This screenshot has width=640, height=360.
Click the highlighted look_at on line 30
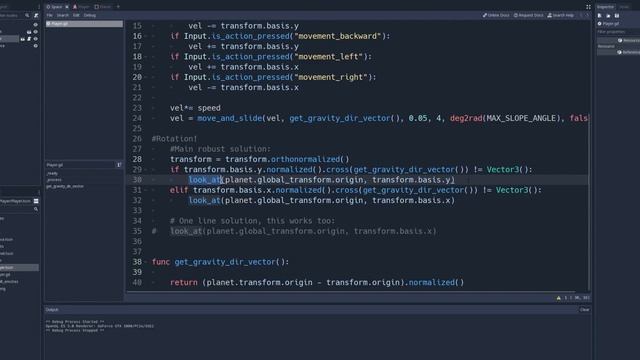tap(205, 180)
